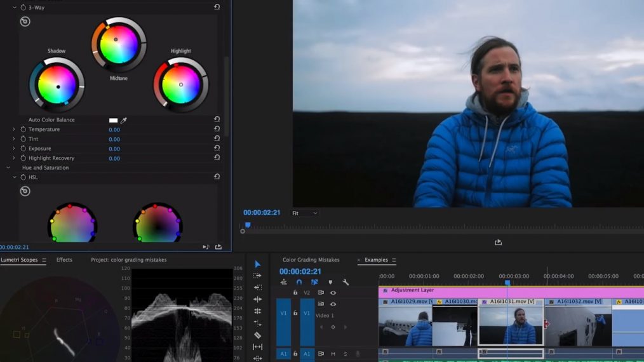Select the Rolling Edit tool

(x=257, y=311)
